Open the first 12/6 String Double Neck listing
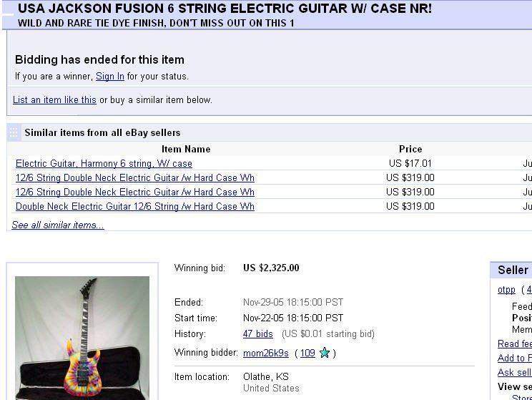Image resolution: width=532 pixels, height=400 pixels. (x=135, y=178)
